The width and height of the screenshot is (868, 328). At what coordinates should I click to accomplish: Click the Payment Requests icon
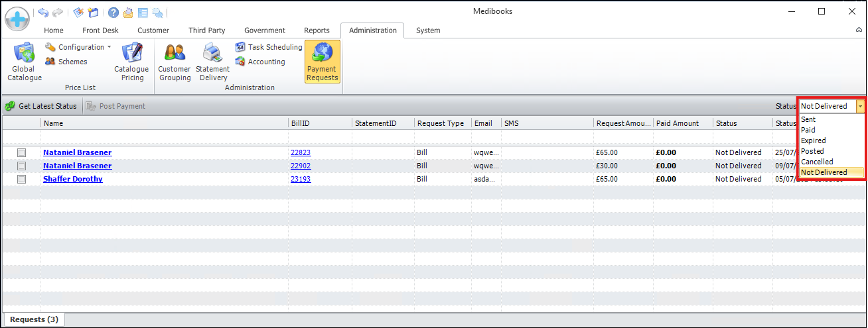(x=322, y=62)
